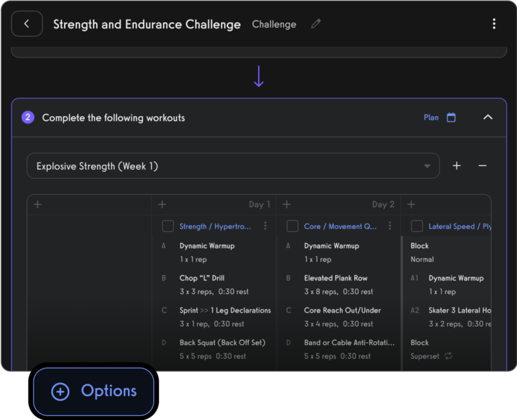The width and height of the screenshot is (517, 420).
Task: Collapse the Complete the following workouts section
Action: coord(488,118)
